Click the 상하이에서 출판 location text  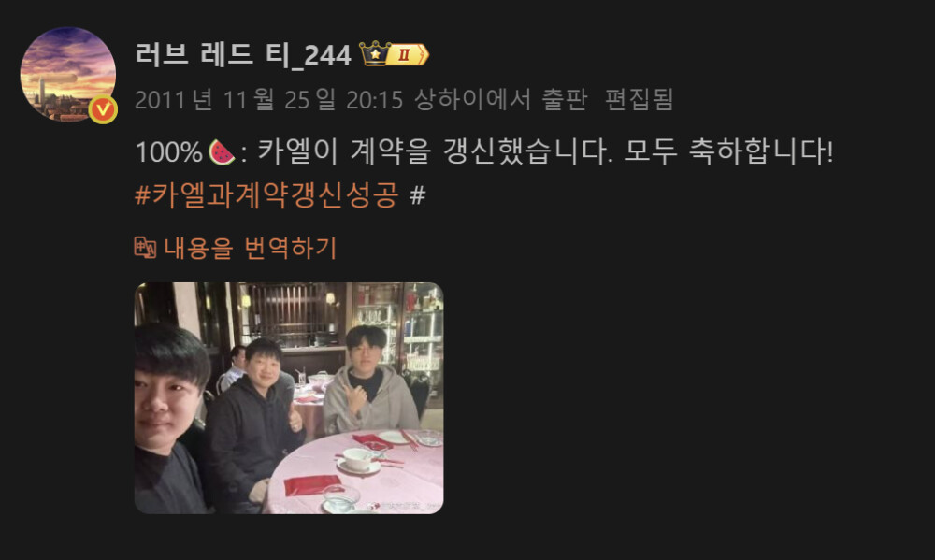click(501, 99)
